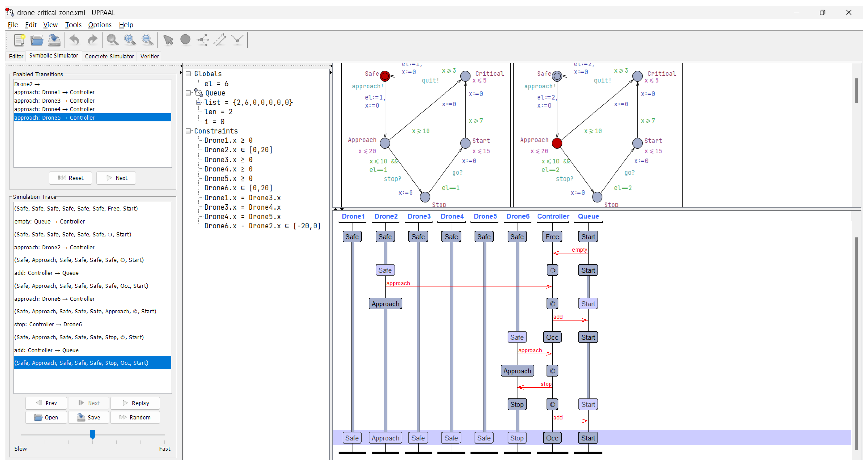
Task: Click the Random simulation button
Action: (x=135, y=417)
